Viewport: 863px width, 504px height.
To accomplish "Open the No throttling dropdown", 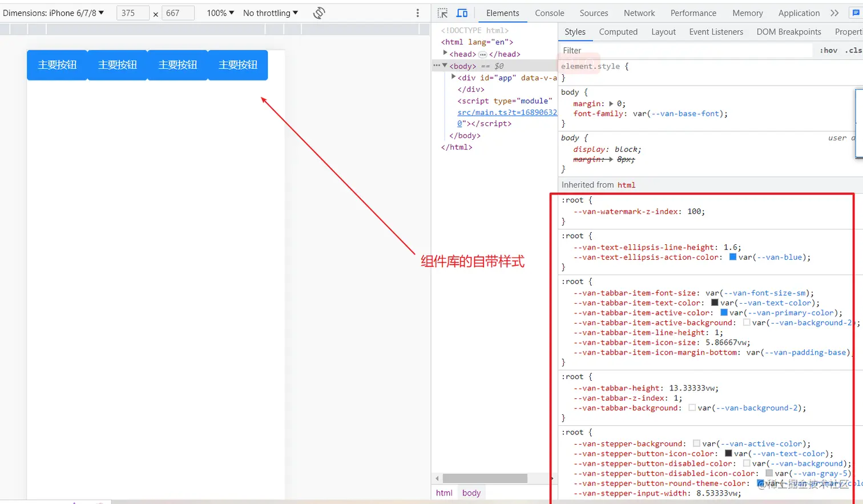I will click(x=271, y=13).
